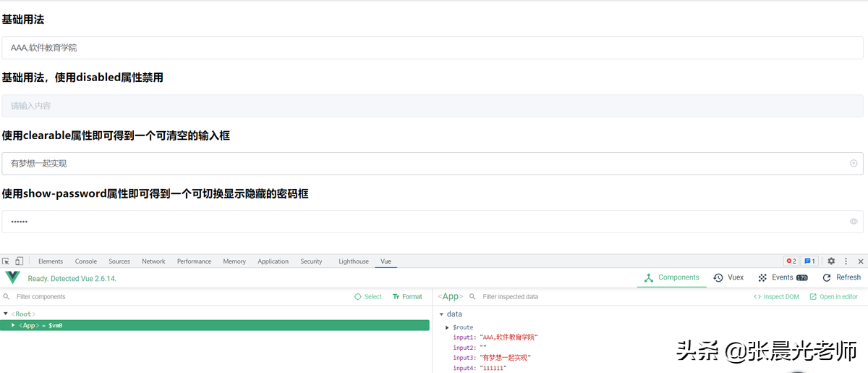The width and height of the screenshot is (868, 373).
Task: Click the Vue logo in the Vue panel
Action: coord(13,277)
